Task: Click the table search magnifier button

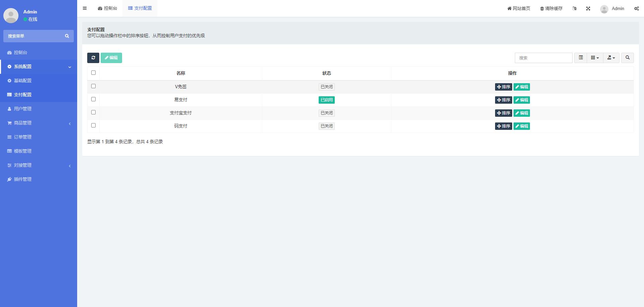Action: (x=627, y=58)
